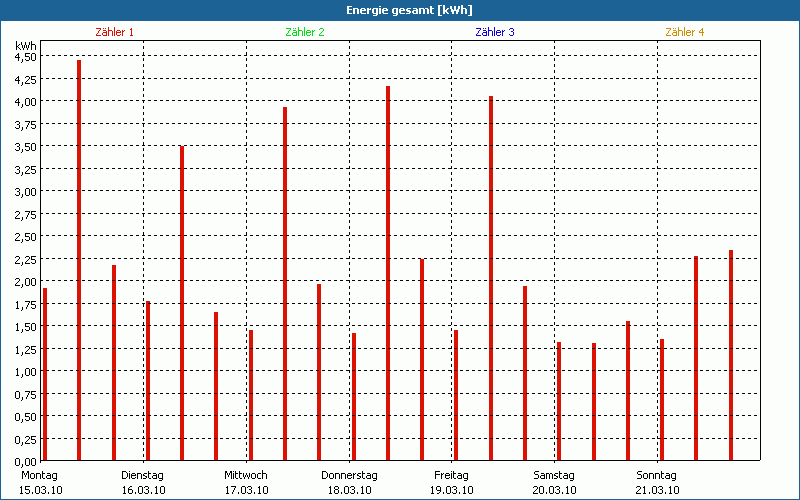800x500 pixels.
Task: Select the date 19.03.10
Action: tap(452, 491)
